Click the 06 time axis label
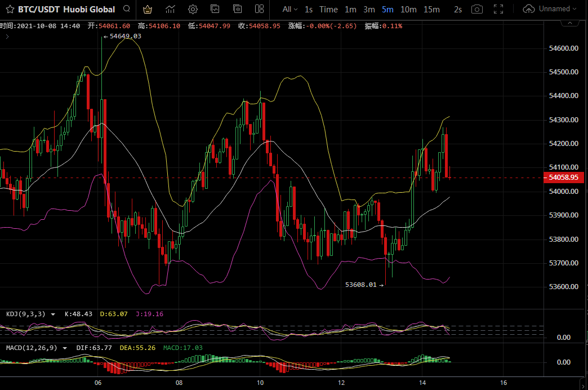588x390 pixels. click(x=98, y=383)
